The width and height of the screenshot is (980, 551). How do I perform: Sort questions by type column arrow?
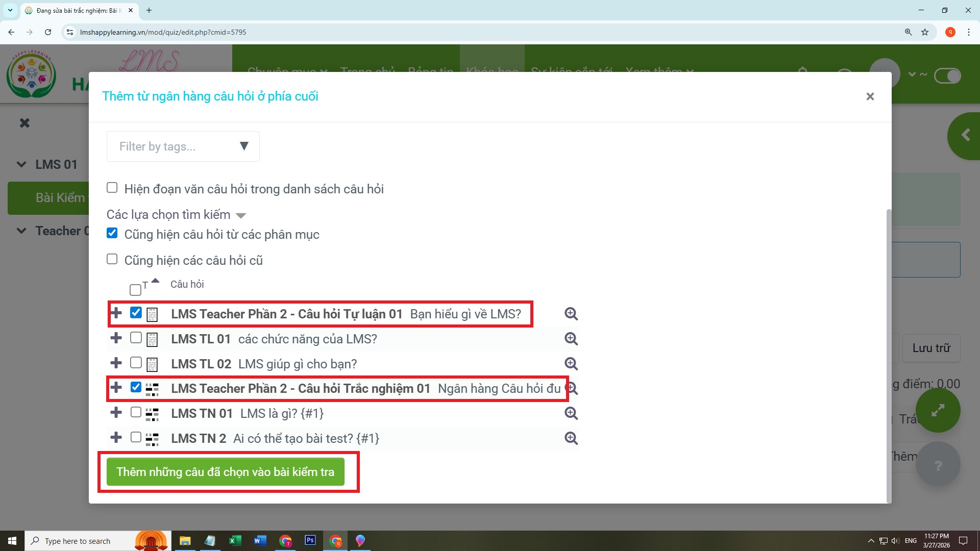155,281
